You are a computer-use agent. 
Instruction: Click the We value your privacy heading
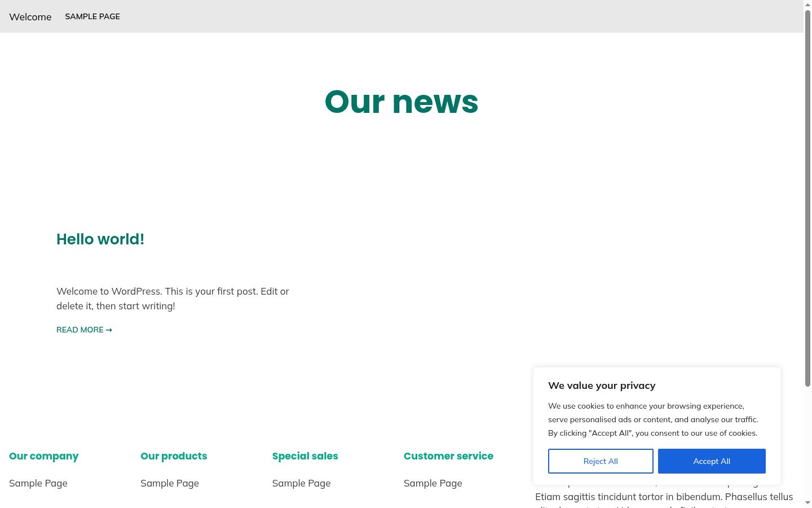pos(602,386)
